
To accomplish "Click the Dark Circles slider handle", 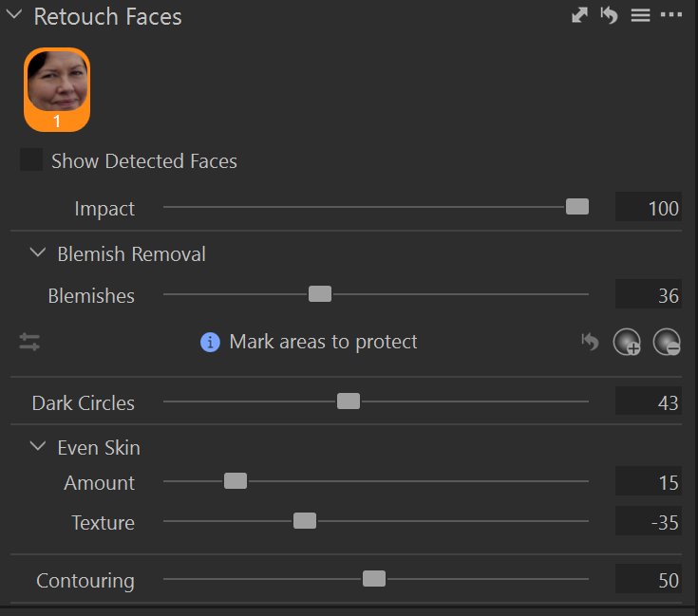I will (349, 401).
